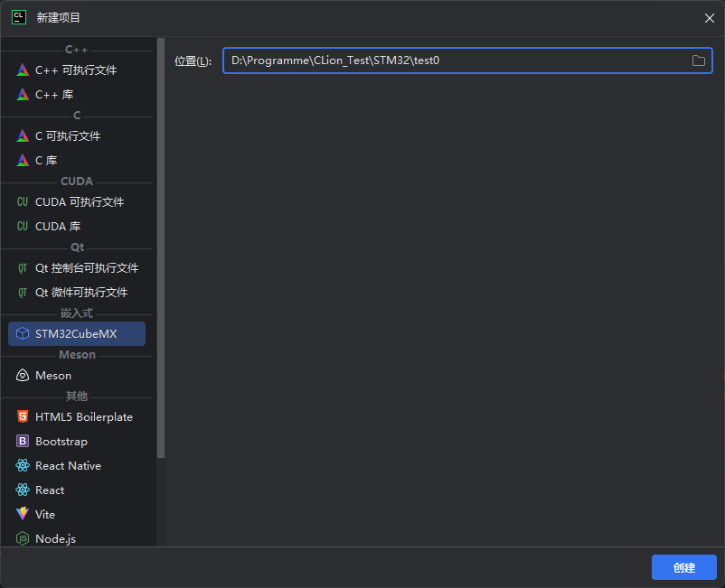Select C++ library icon
The height and width of the screenshot is (588, 725).
(23, 95)
